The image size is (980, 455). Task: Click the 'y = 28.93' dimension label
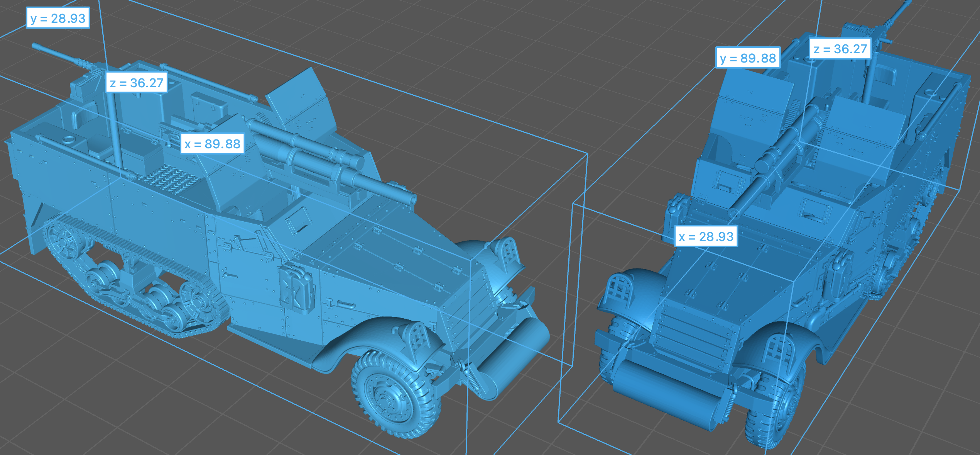tap(58, 18)
